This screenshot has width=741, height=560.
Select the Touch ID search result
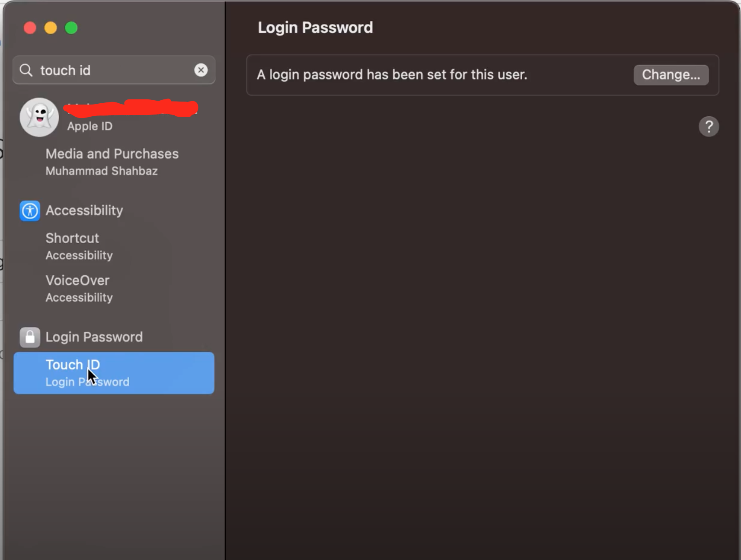click(x=114, y=373)
